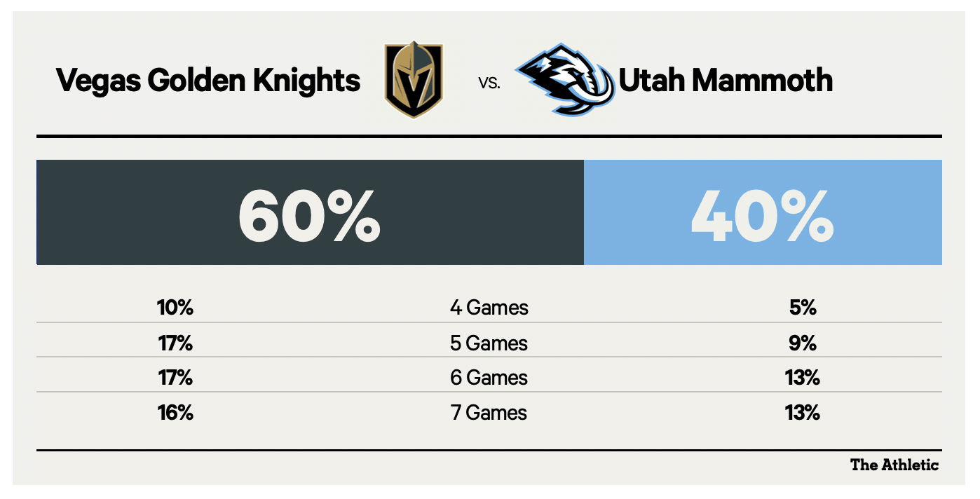Screen dimensions: 980x499
Task: Click the light blue 40% probability bar
Action: pos(763,212)
